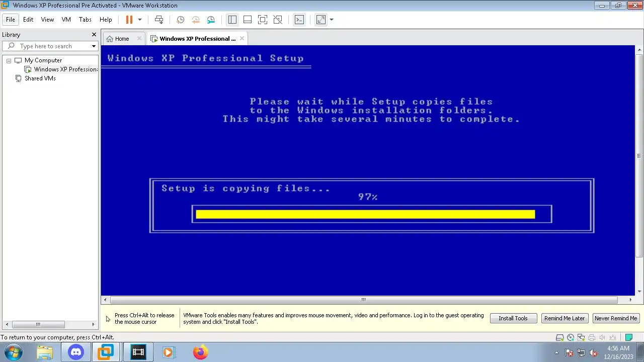Open Discord from the taskbar
644x362 pixels.
[76, 352]
